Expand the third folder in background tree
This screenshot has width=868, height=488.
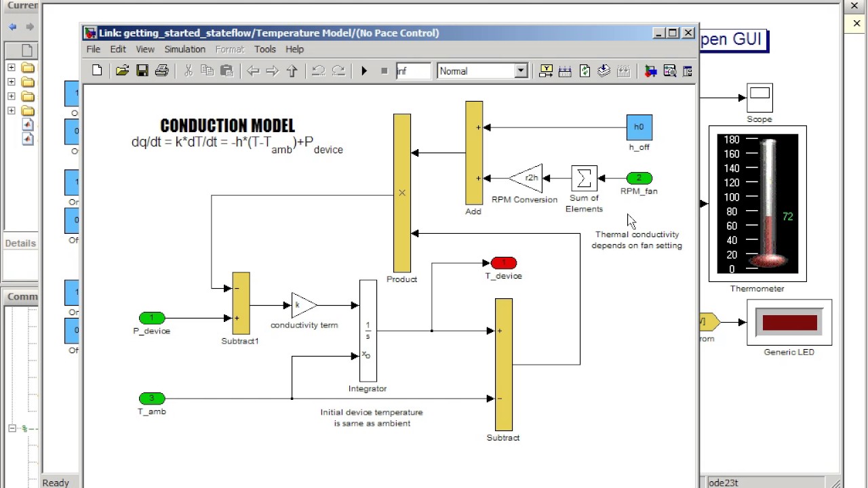pos(11,96)
